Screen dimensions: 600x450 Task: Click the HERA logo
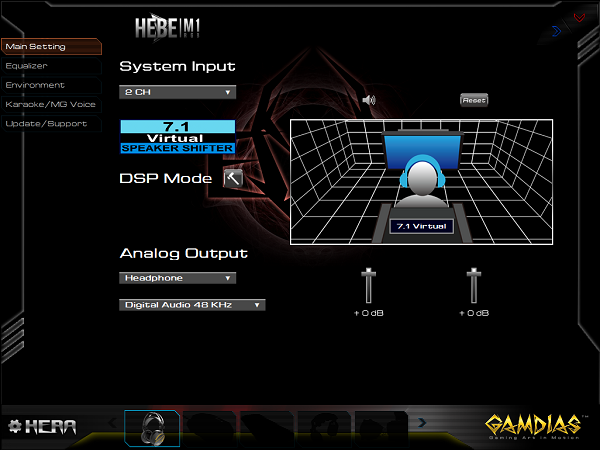point(43,425)
